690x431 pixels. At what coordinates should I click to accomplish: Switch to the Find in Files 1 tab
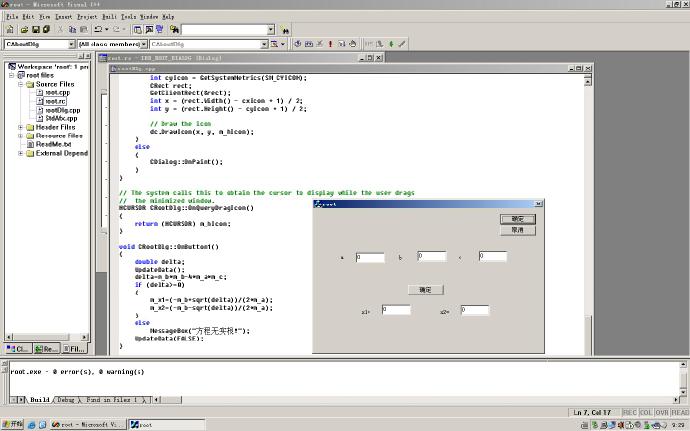[x=111, y=400]
